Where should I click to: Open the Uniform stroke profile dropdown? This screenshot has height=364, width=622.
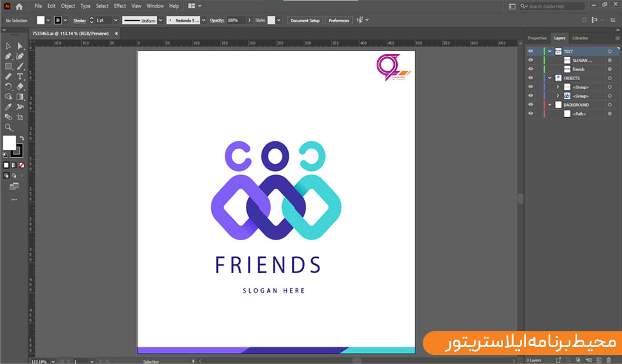pos(160,20)
